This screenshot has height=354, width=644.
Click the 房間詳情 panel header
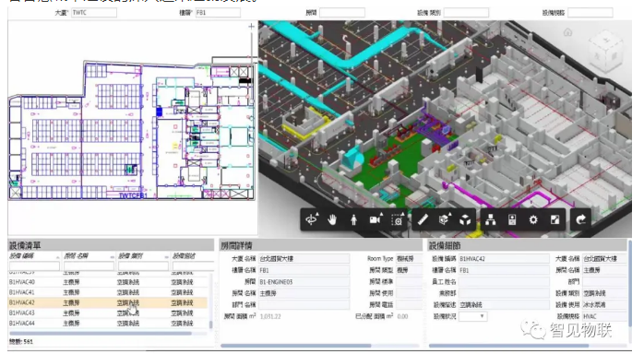click(x=320, y=245)
